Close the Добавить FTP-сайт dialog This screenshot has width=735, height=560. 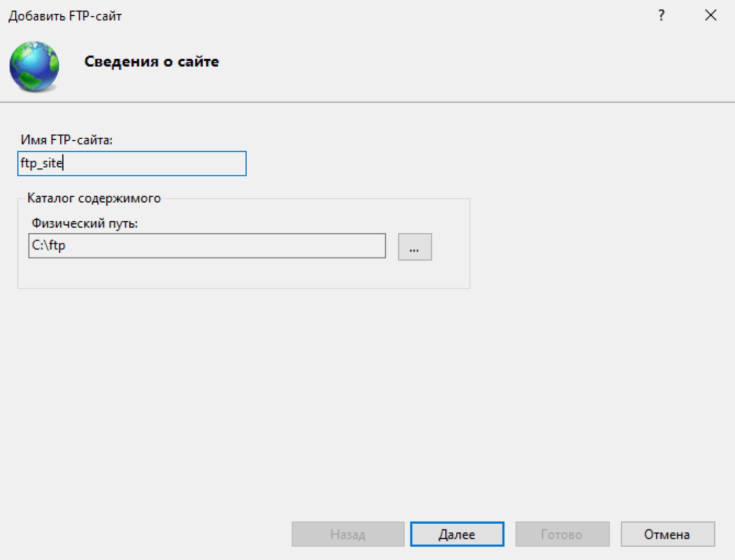(710, 16)
